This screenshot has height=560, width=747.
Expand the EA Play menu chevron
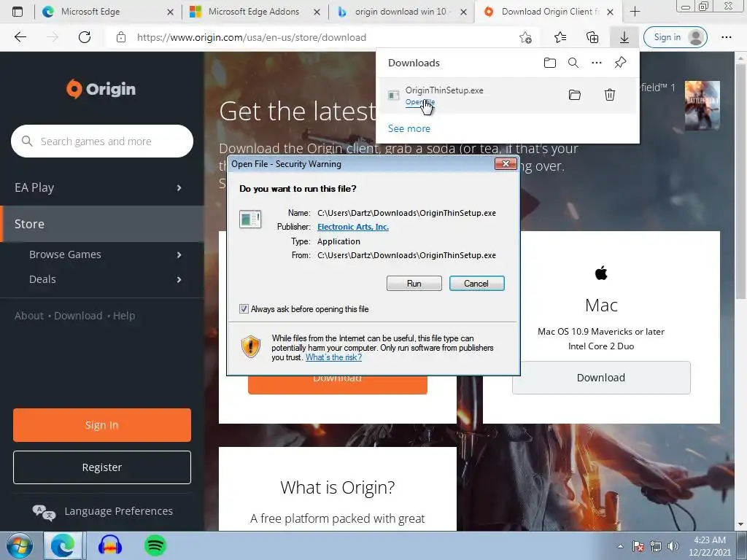pos(179,187)
